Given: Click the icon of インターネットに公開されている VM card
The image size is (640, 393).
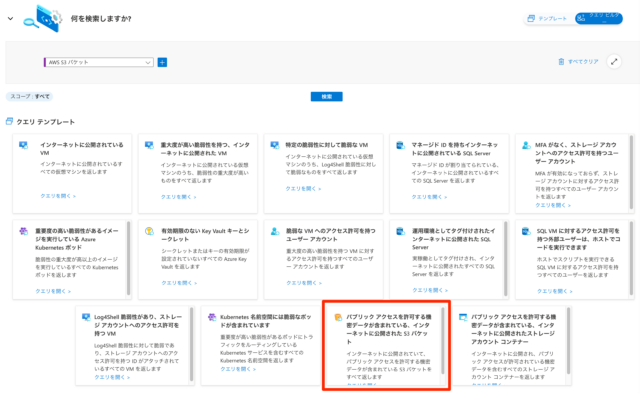Looking at the screenshot, I should 24,145.
